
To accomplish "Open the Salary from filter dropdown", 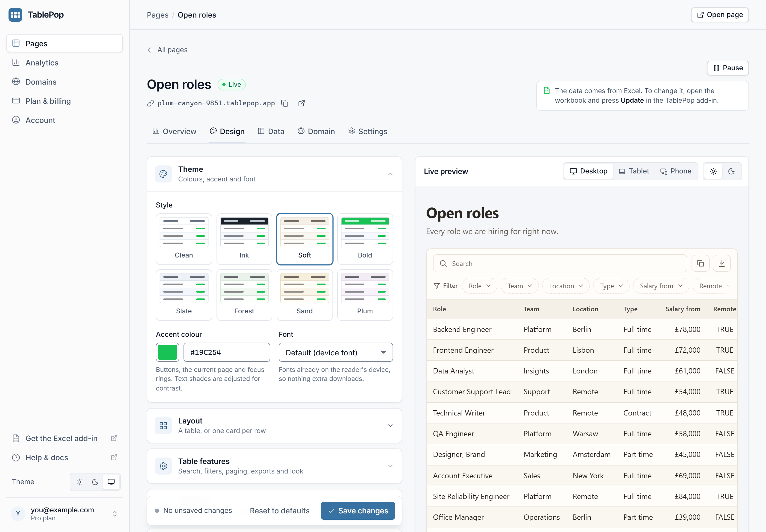I will point(661,286).
